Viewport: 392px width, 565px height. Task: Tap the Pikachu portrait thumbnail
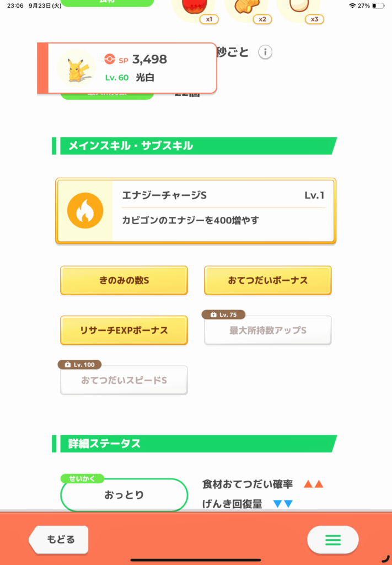[76, 68]
